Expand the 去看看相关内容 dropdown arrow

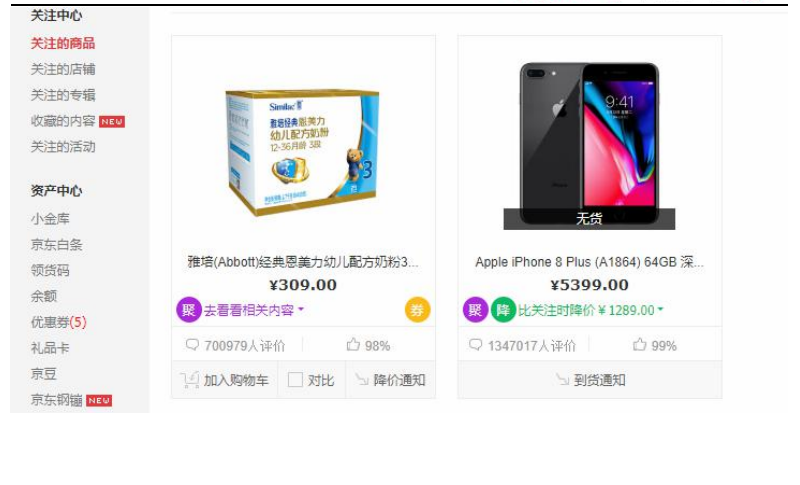301,310
